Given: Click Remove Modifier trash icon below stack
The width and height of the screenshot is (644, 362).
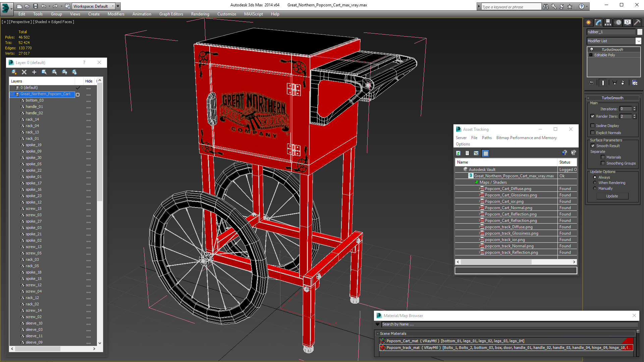Looking at the screenshot, I should (x=623, y=82).
